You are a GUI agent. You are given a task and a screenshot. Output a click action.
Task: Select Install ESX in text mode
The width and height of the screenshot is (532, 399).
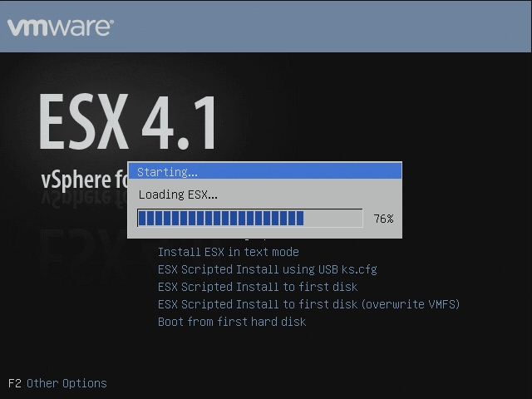tap(228, 252)
